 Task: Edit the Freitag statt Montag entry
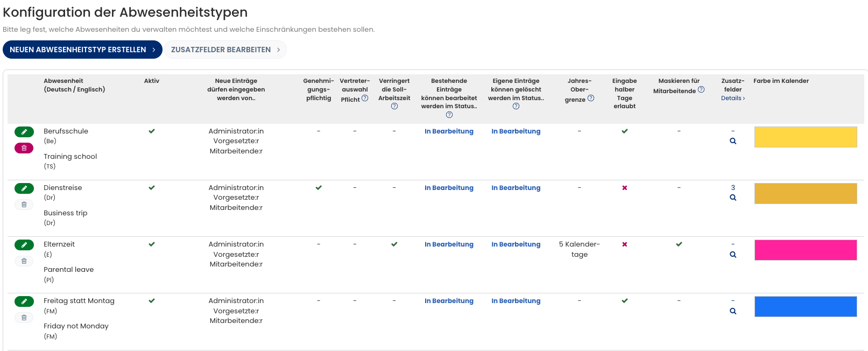click(x=24, y=301)
